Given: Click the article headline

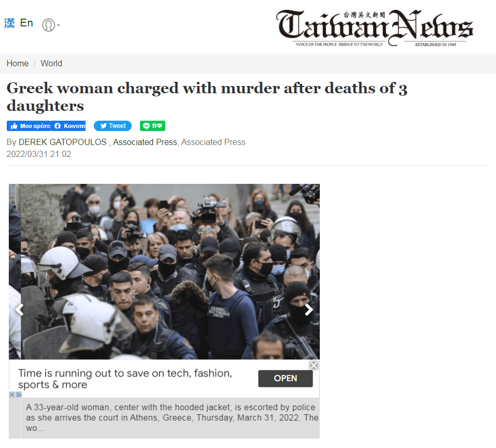Looking at the screenshot, I should click(x=207, y=97).
